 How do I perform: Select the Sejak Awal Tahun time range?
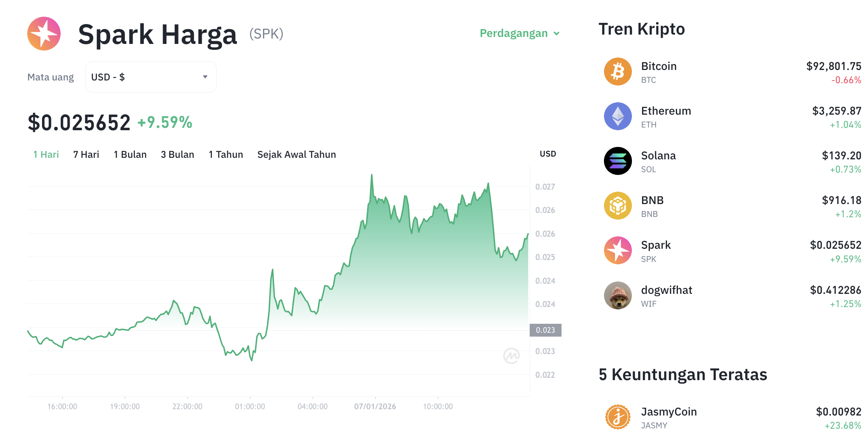[296, 154]
